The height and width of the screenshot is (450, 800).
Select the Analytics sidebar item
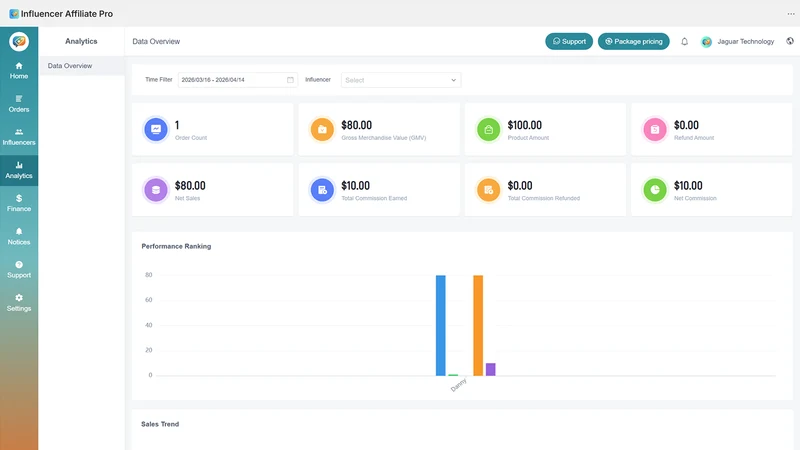point(19,170)
